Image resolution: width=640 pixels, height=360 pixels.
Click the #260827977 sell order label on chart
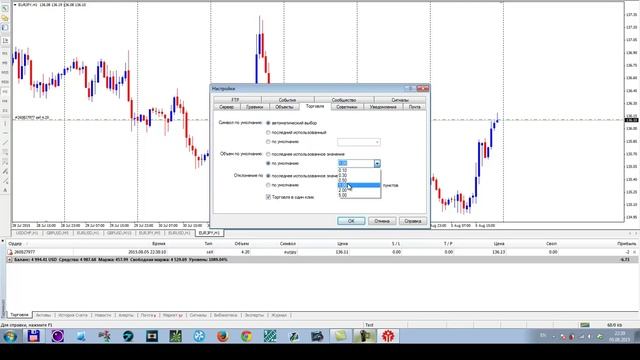[32, 118]
